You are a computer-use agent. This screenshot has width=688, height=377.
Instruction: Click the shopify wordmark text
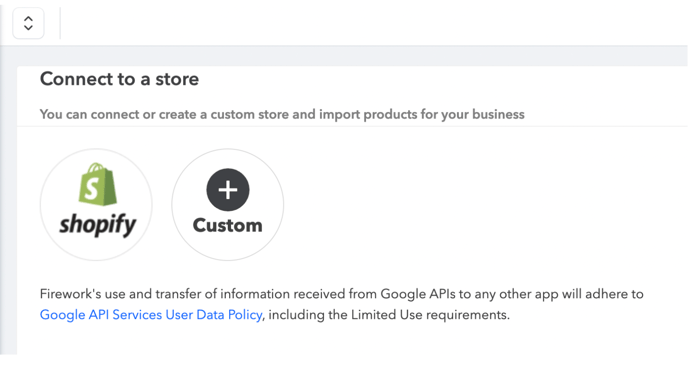click(98, 225)
